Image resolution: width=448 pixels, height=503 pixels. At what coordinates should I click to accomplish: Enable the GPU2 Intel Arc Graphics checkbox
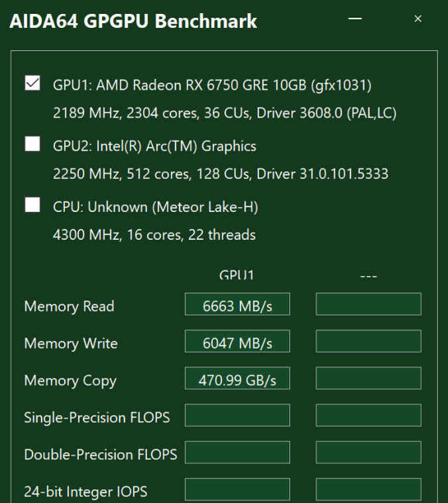[x=32, y=144]
